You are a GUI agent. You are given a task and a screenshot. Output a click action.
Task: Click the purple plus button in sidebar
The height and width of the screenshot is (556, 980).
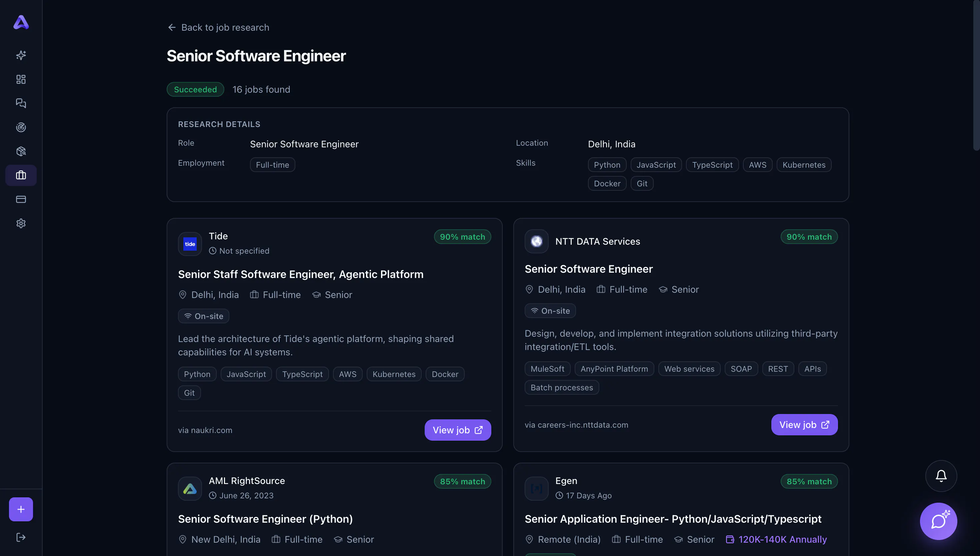pyautogui.click(x=21, y=509)
